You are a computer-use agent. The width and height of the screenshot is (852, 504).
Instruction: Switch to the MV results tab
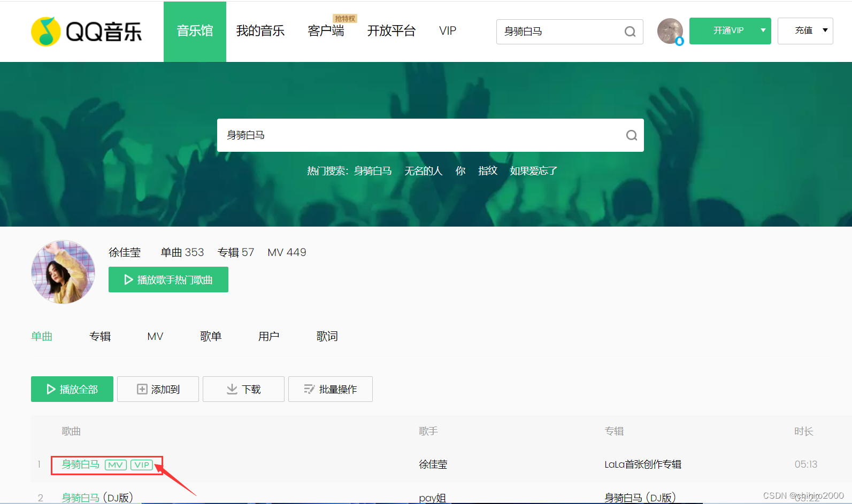(x=155, y=336)
